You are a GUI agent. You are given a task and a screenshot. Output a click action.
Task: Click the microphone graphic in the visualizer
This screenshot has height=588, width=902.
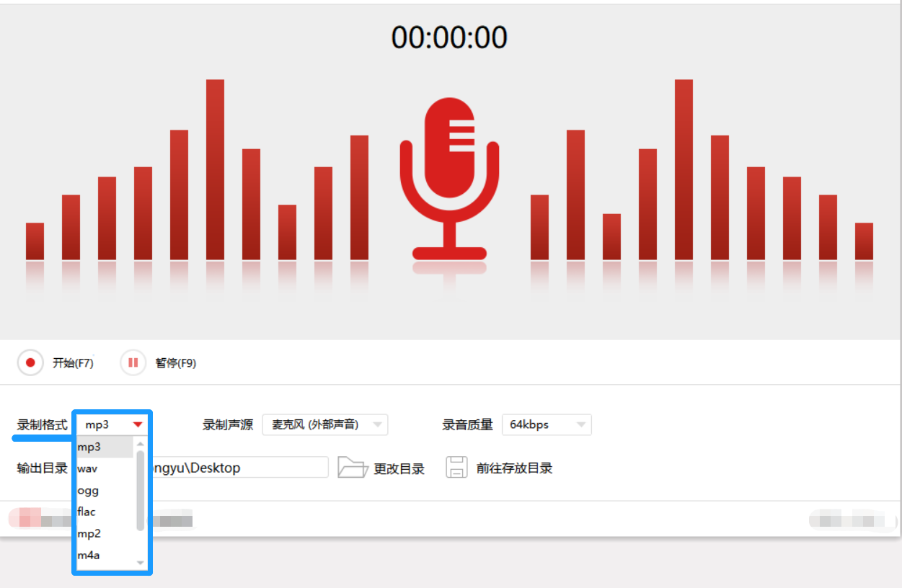click(x=450, y=177)
